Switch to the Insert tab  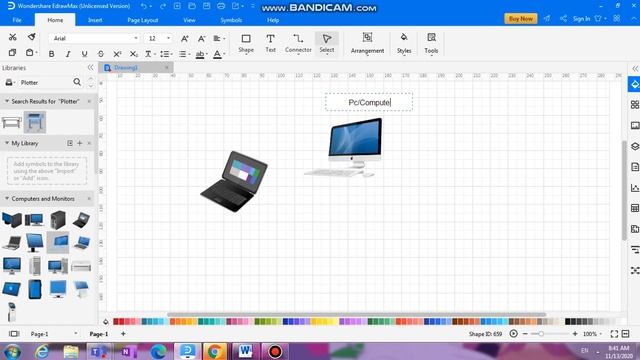[95, 20]
